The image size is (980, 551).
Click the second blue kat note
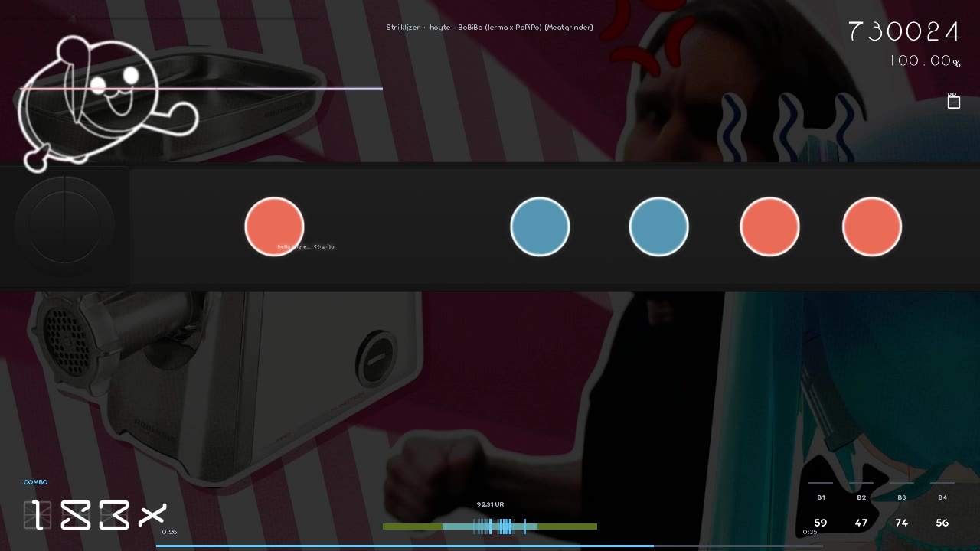(658, 227)
